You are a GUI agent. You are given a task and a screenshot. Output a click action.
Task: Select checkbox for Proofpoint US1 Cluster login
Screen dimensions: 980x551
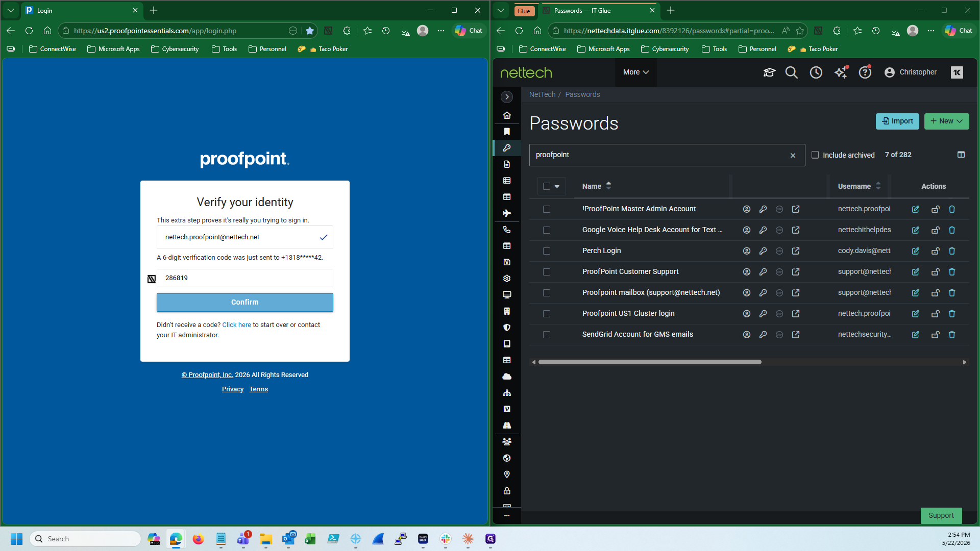pos(547,314)
